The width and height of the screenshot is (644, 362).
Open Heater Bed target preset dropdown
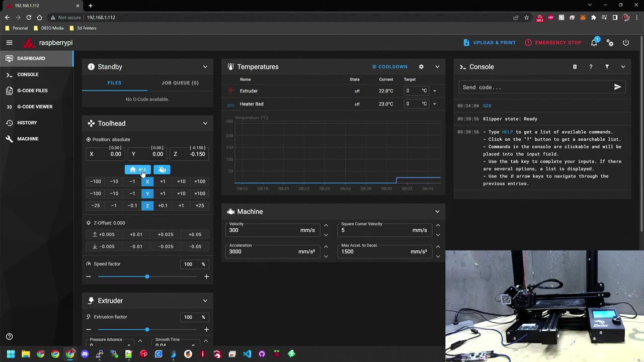click(x=434, y=104)
